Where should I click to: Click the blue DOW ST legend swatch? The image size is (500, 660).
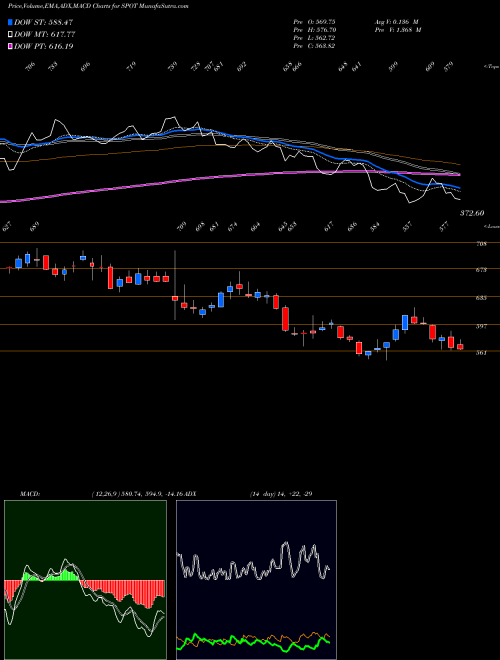(x=11, y=22)
